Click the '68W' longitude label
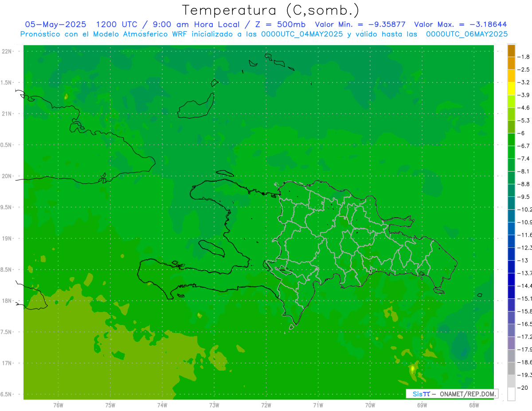532x411 pixels. click(473, 406)
